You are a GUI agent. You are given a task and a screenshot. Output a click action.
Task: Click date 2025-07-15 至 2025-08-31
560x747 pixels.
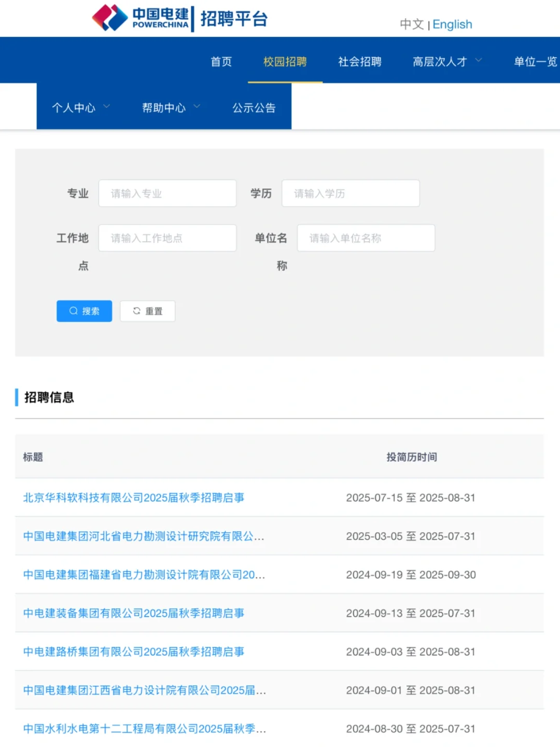point(411,497)
